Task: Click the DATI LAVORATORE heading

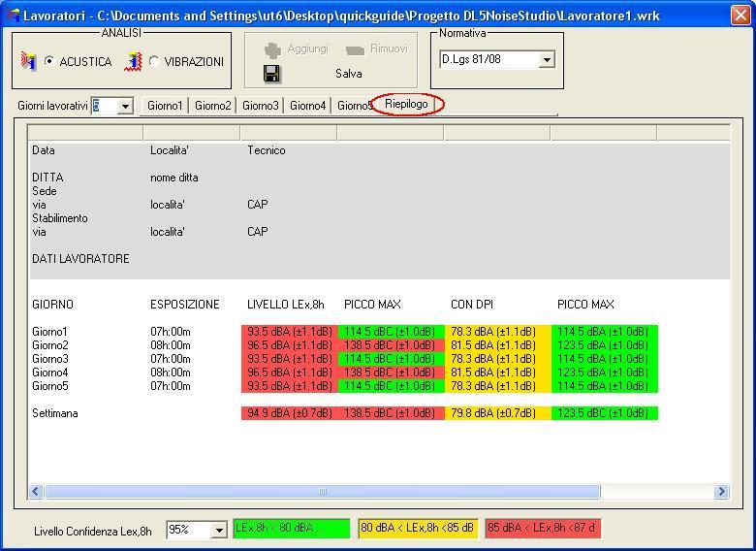Action: (80, 259)
